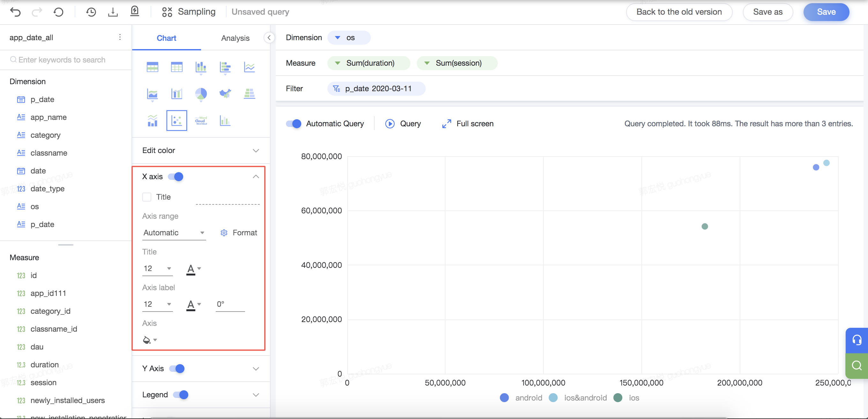The width and height of the screenshot is (868, 419).
Task: Run the Query button
Action: tap(403, 124)
